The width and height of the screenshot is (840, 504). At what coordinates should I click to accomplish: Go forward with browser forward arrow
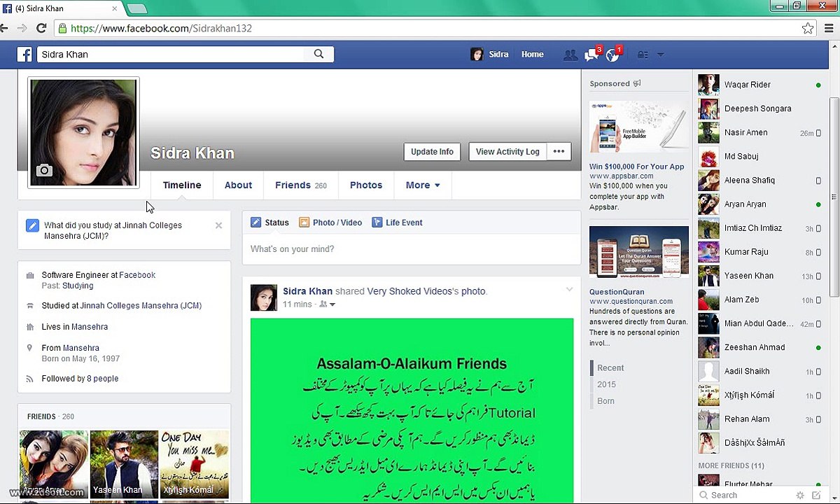pyautogui.click(x=22, y=28)
